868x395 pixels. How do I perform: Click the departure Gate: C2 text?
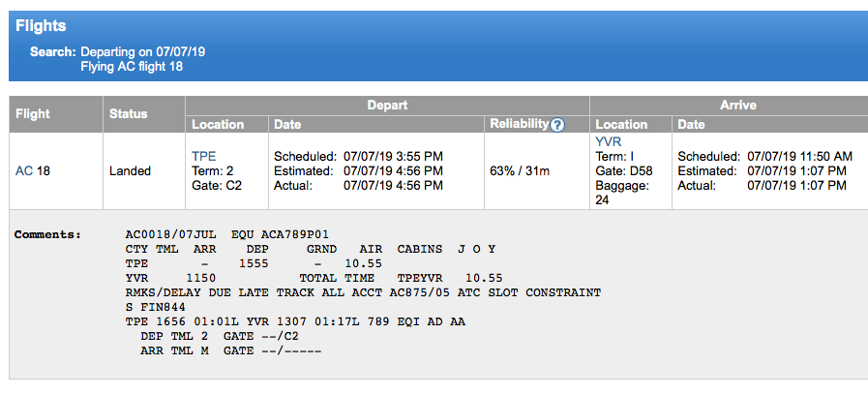coord(217,186)
